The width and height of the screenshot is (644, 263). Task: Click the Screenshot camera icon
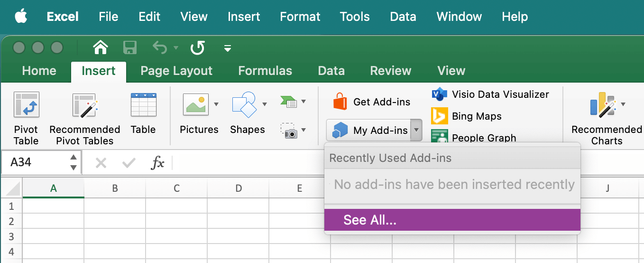point(289,130)
